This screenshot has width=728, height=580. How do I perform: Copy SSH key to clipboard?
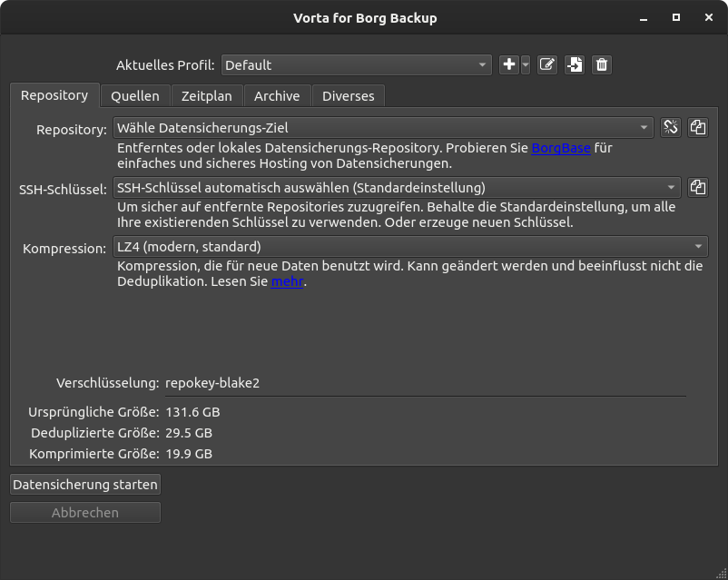[698, 188]
